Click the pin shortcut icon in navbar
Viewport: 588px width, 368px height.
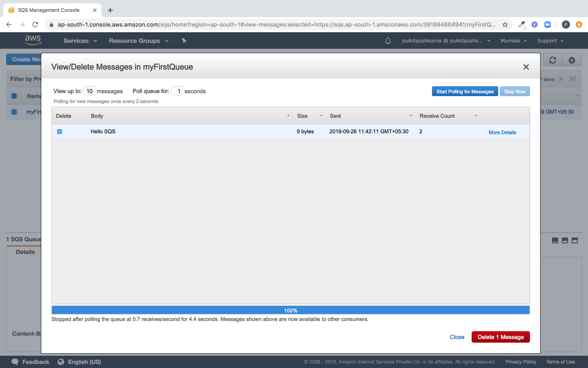coord(184,41)
